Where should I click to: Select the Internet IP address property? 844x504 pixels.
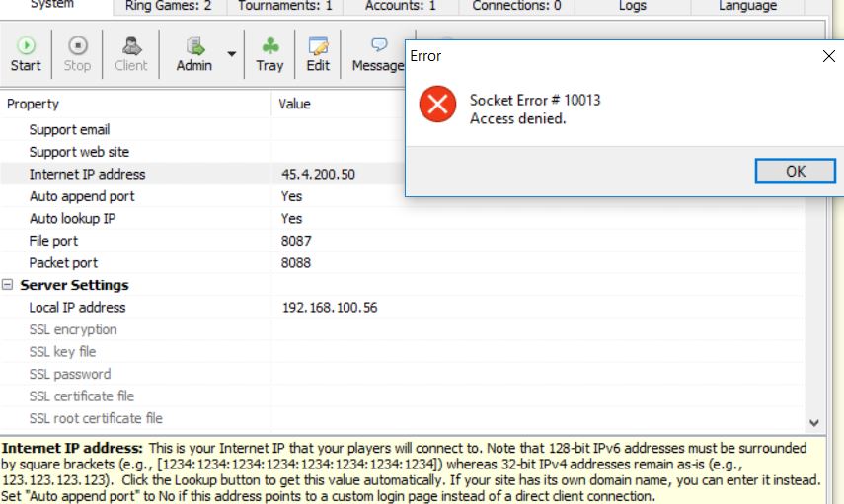[x=87, y=174]
